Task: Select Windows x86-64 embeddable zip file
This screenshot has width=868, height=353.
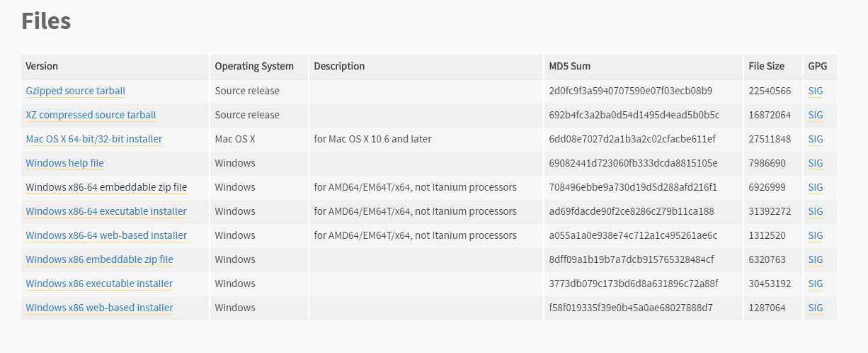Action: coord(106,187)
